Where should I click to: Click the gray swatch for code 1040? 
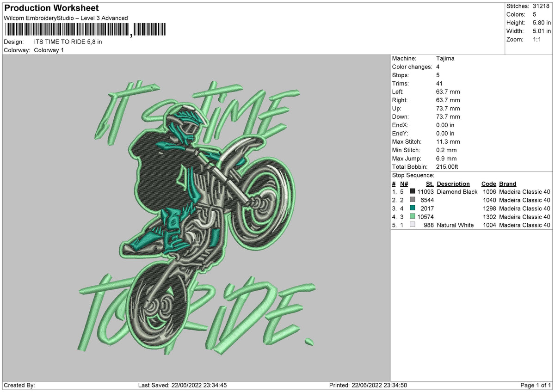click(412, 200)
